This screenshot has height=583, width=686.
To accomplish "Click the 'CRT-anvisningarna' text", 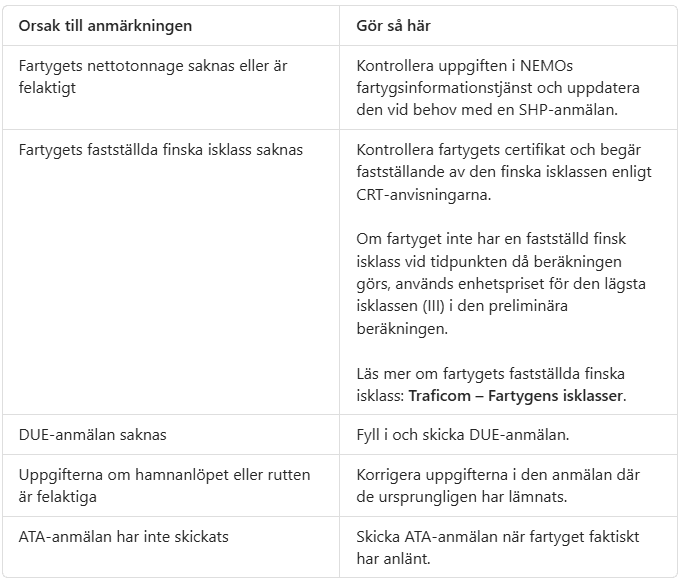I will 424,195.
